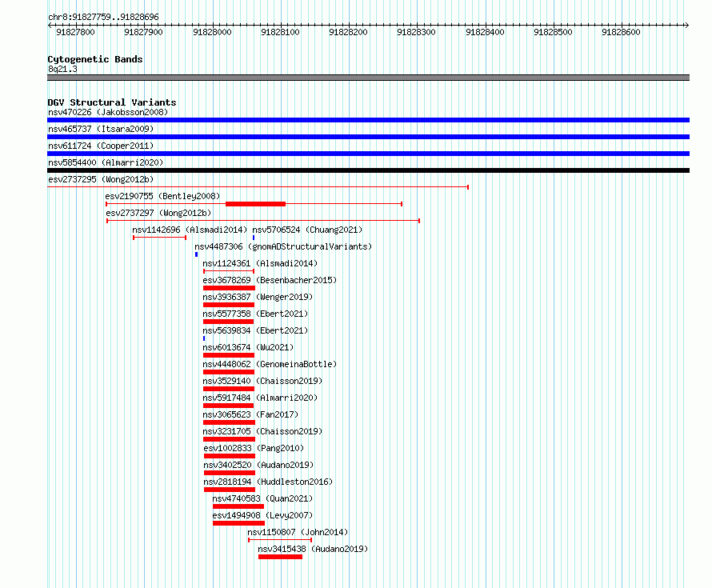Select the esv2737297 (Wong2012b) label
This screenshot has height=588, width=712.
point(158,213)
